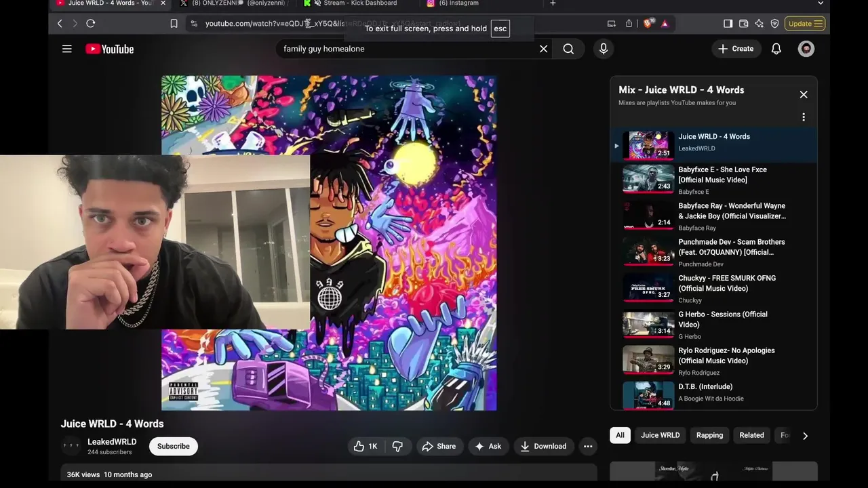Play Babyfxce E - She Love Fxce
868x488 pixels.
pyautogui.click(x=713, y=180)
